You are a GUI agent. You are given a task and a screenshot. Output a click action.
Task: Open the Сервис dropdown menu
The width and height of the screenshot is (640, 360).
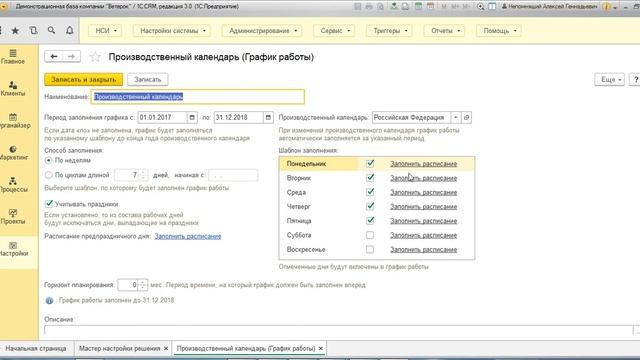[x=335, y=31]
